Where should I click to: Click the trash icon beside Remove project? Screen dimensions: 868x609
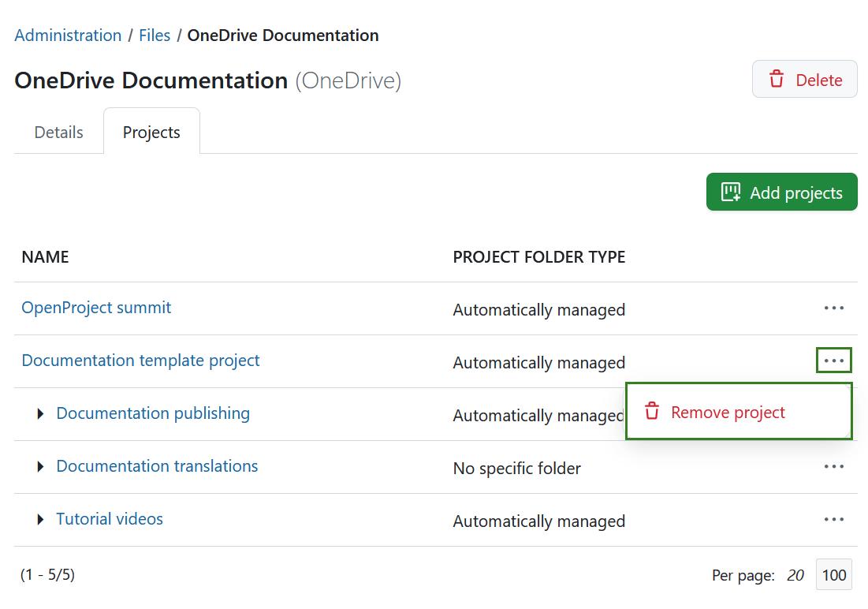(652, 411)
